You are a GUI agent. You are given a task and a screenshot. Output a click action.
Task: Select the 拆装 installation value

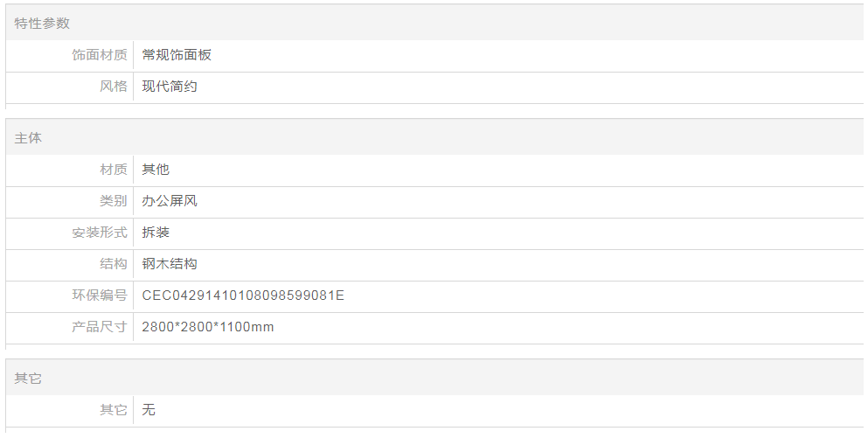(x=156, y=233)
